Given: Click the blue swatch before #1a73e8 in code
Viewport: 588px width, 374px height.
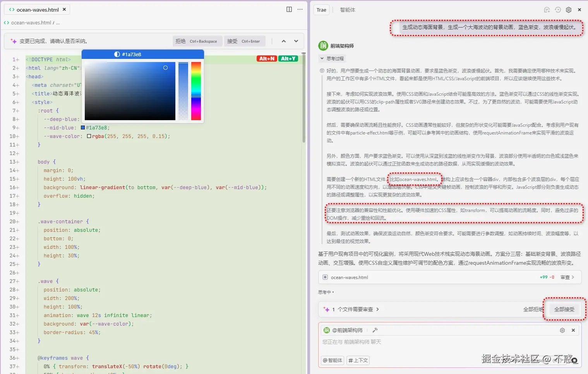Looking at the screenshot, I should [x=83, y=128].
